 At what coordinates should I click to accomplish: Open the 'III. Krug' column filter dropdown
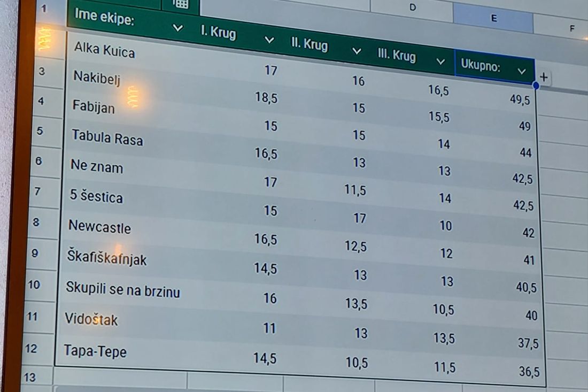440,62
